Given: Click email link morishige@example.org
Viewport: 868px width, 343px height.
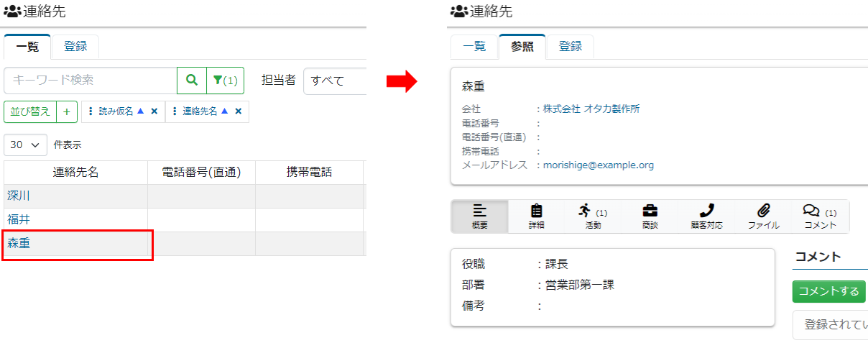Looking at the screenshot, I should (598, 165).
